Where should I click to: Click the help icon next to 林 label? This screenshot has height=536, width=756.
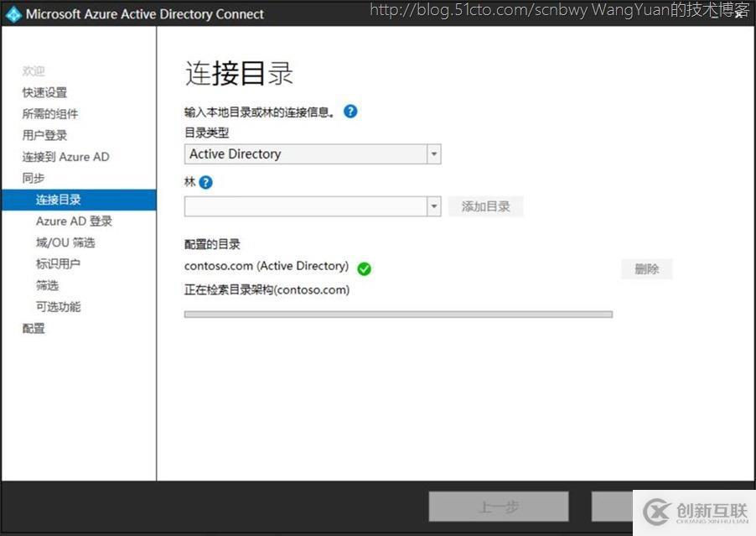(205, 182)
